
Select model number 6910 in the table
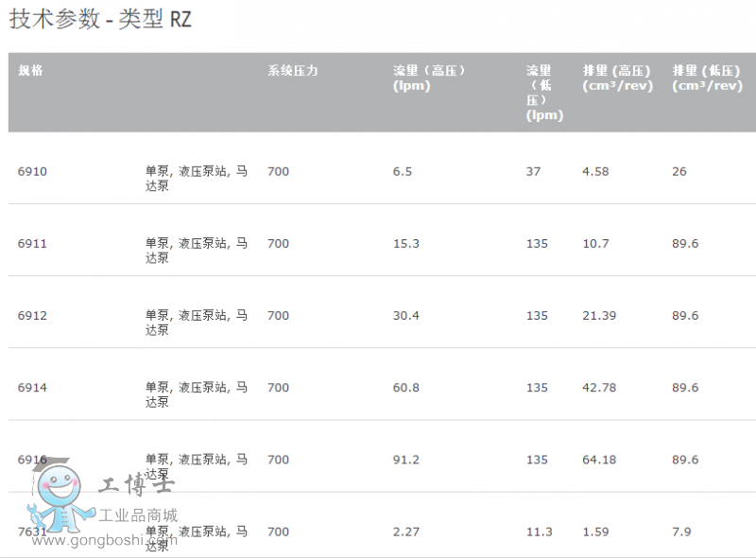(x=32, y=172)
